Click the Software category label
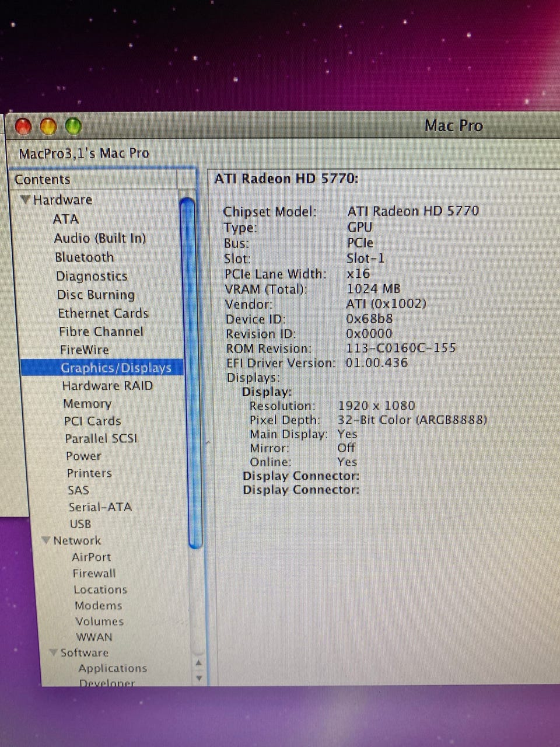Viewport: 560px width, 747px height. pos(85,652)
